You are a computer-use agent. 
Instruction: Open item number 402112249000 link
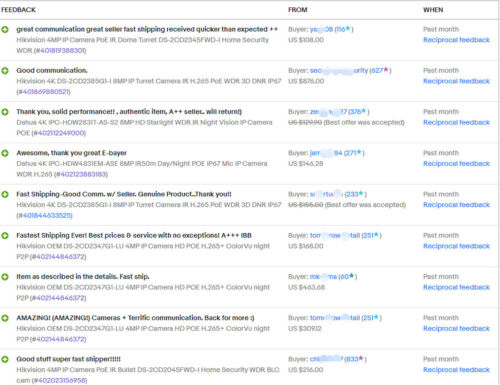[59, 133]
